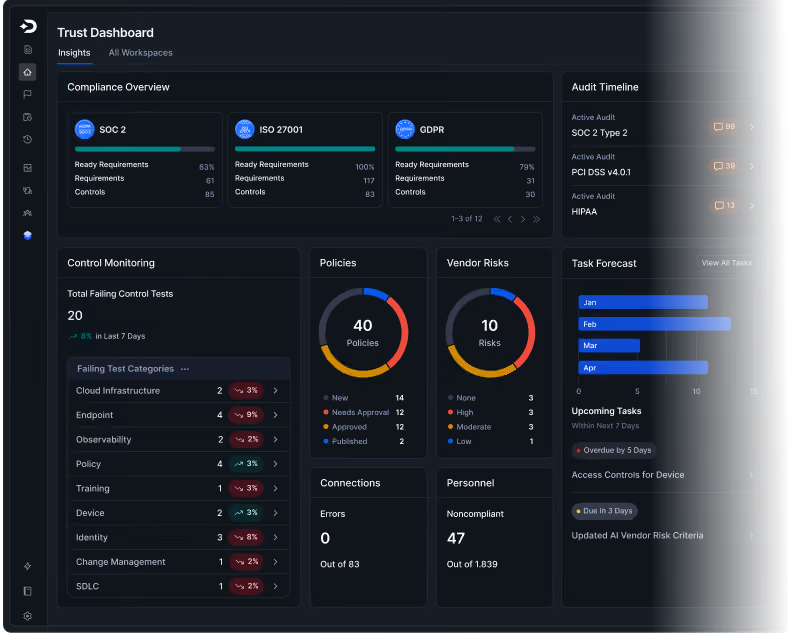Screen dimensions: 788x633
Task: Click the ISO 27001 framework badge icon
Action: pyautogui.click(x=245, y=130)
